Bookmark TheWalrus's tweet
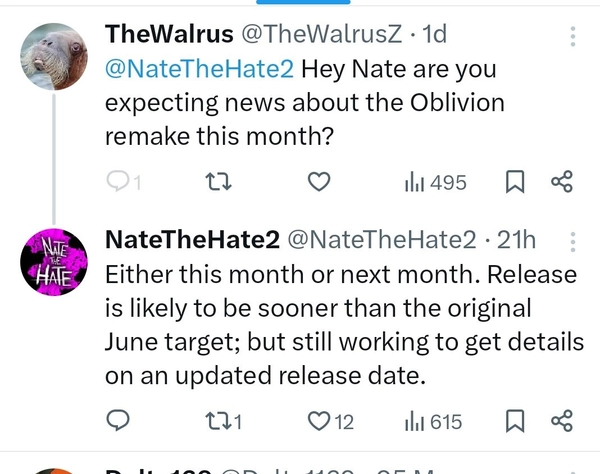Screen dimensions: 600x474 [515, 182]
